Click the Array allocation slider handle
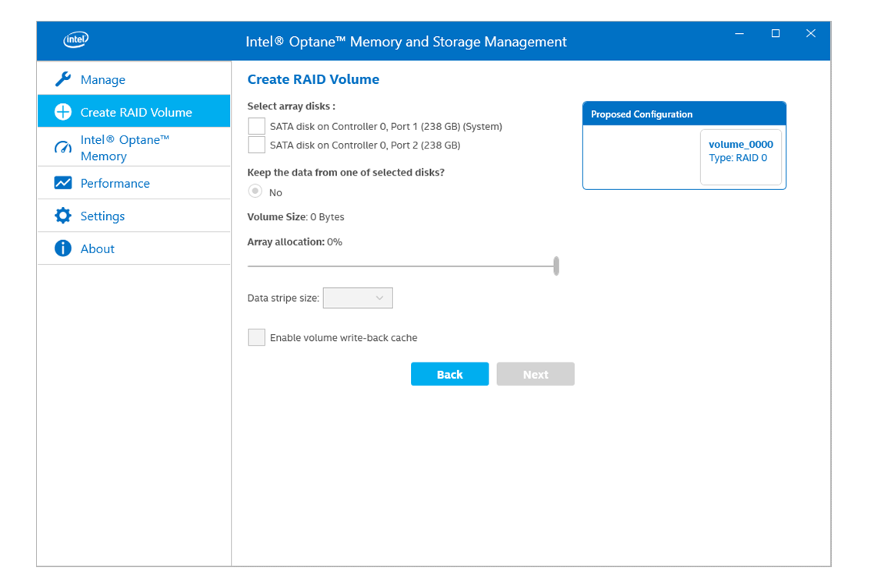The width and height of the screenshot is (871, 588). (x=556, y=266)
